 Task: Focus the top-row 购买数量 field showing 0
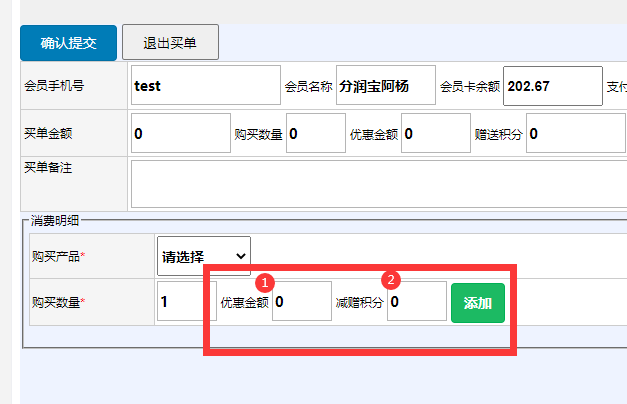click(x=316, y=133)
